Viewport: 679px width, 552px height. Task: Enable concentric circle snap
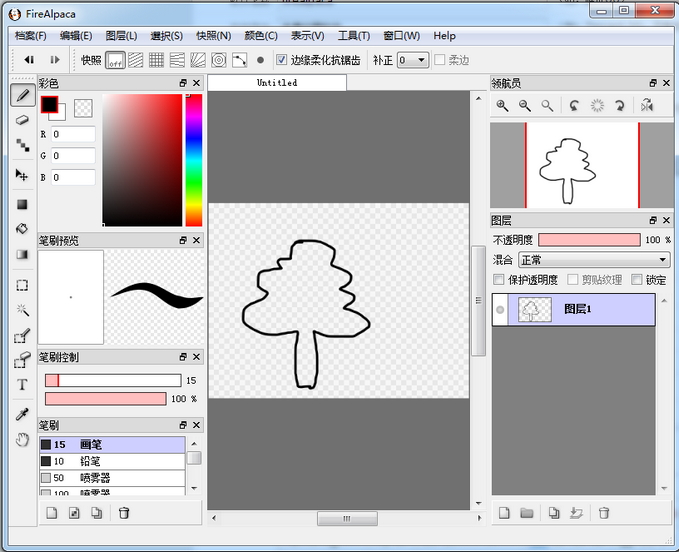point(219,60)
